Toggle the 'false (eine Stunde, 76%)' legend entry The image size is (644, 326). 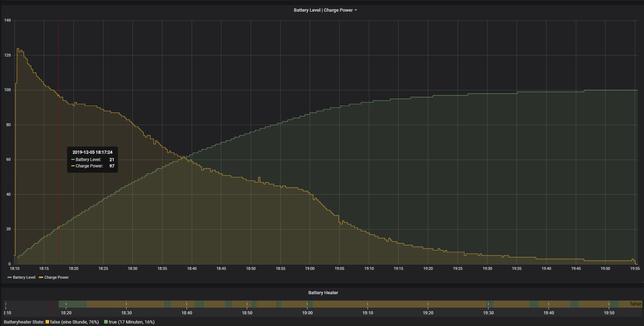74,322
